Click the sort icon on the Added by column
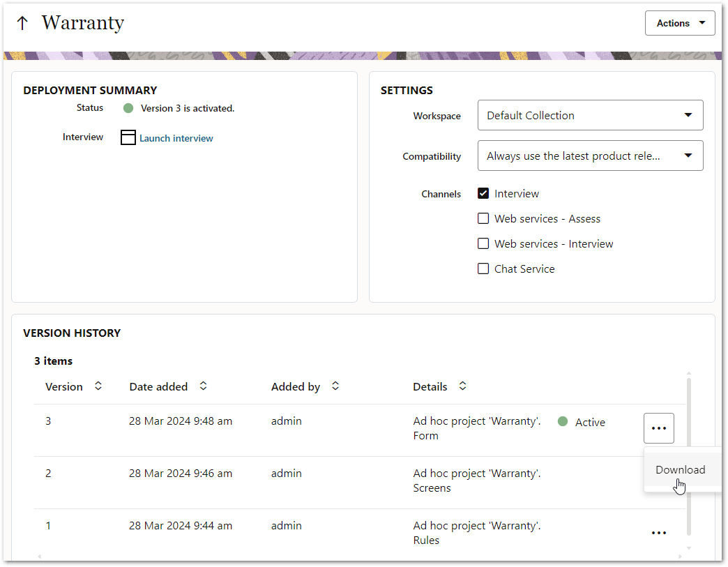 (335, 386)
